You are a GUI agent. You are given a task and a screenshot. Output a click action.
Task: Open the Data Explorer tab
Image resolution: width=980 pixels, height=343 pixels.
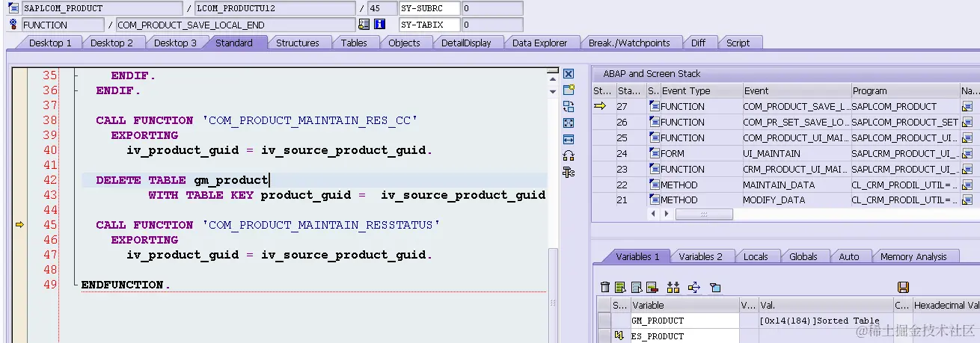(x=539, y=43)
